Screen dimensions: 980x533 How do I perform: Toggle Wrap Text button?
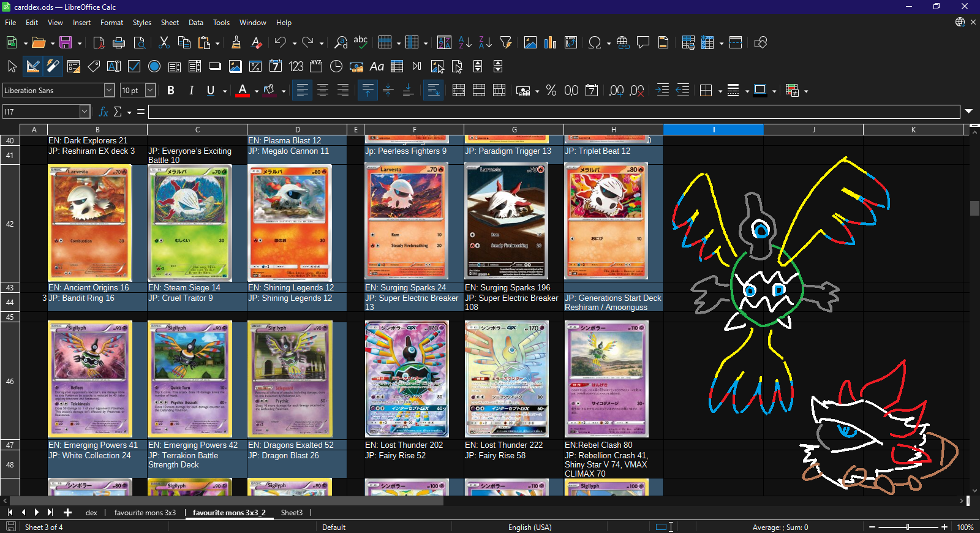coord(433,91)
